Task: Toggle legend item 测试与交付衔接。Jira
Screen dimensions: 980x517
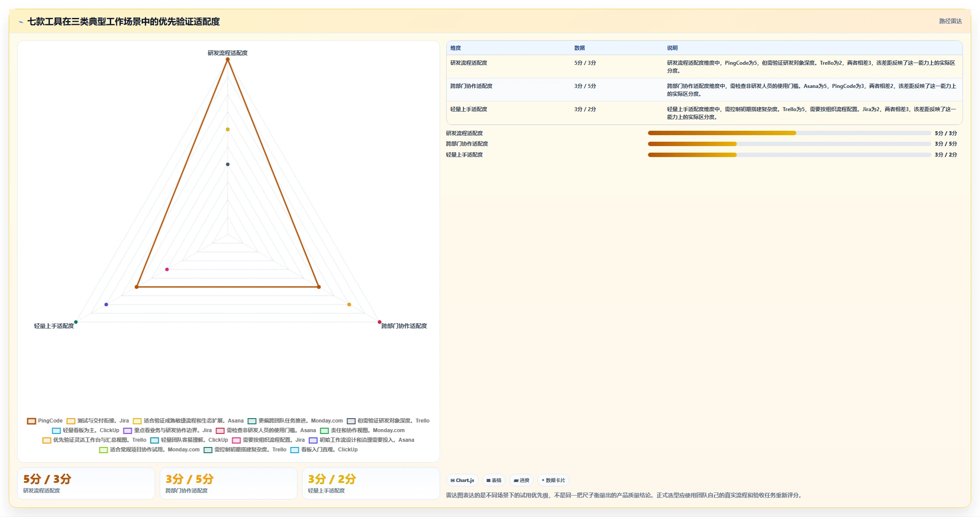Action: coord(98,421)
